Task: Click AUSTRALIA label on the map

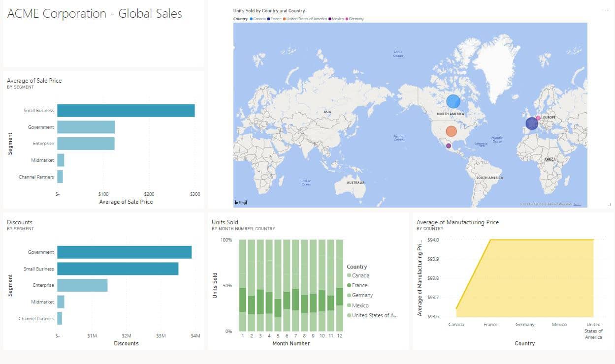Action: (x=356, y=182)
